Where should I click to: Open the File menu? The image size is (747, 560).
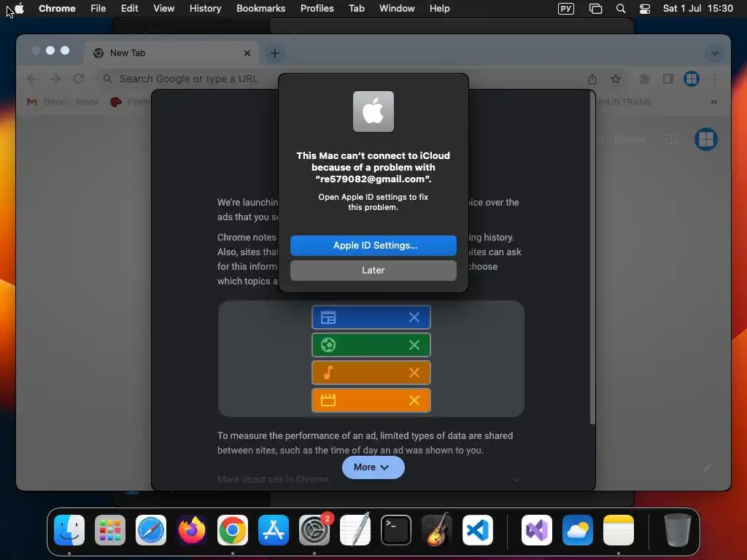coord(98,8)
